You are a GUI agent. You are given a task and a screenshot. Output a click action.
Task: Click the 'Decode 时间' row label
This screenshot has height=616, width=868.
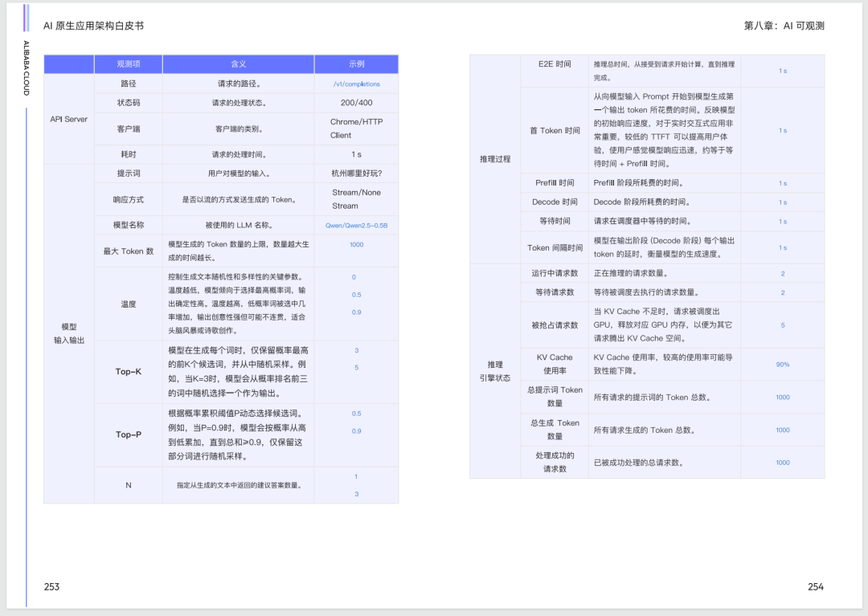coord(555,202)
